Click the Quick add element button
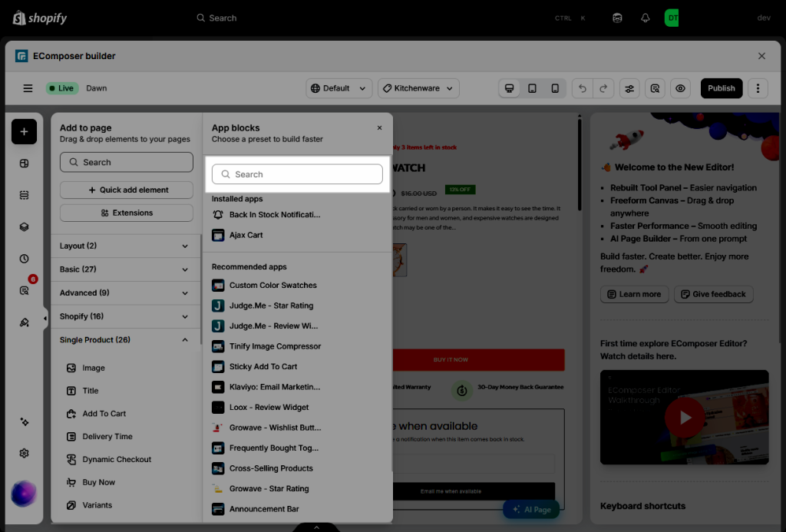This screenshot has width=786, height=532. pos(127,190)
